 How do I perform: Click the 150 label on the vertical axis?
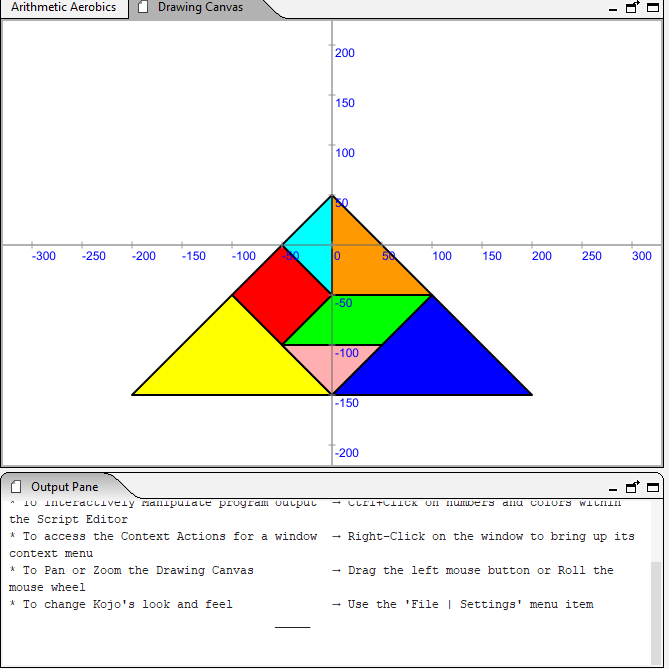coord(345,103)
